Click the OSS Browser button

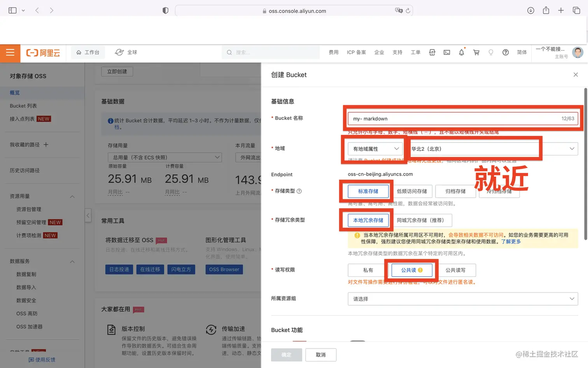(224, 269)
